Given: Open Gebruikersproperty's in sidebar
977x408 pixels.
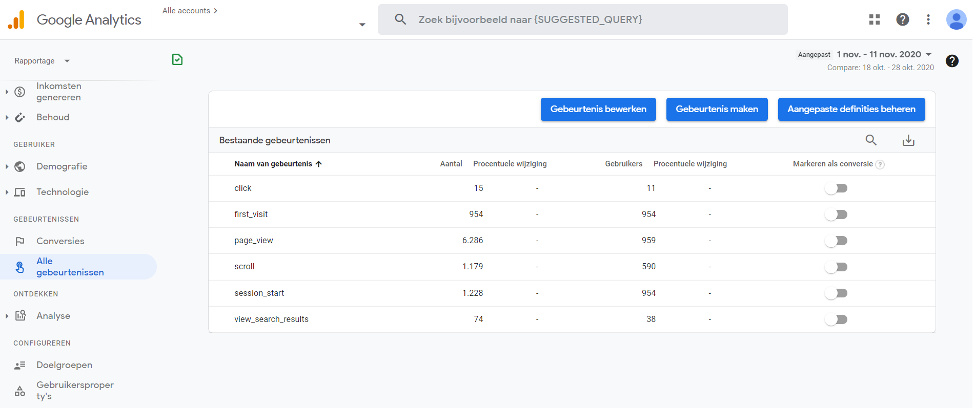Looking at the screenshot, I should coord(75,391).
